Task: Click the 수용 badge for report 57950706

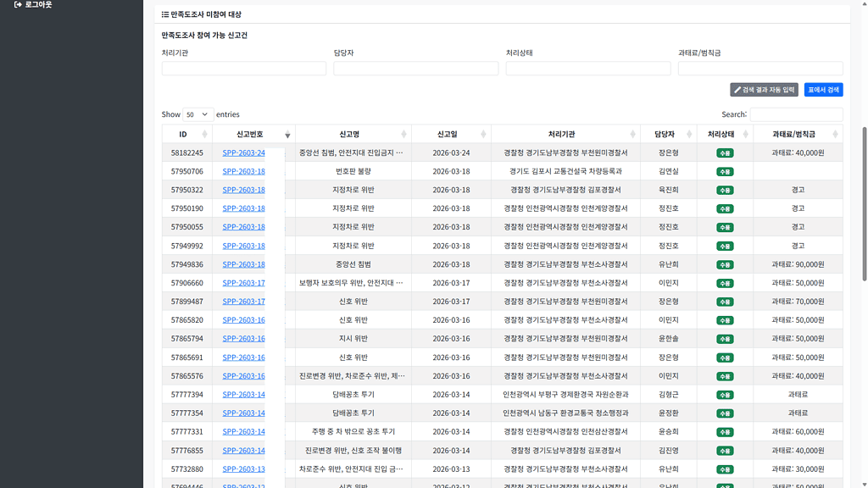Action: [x=723, y=170]
